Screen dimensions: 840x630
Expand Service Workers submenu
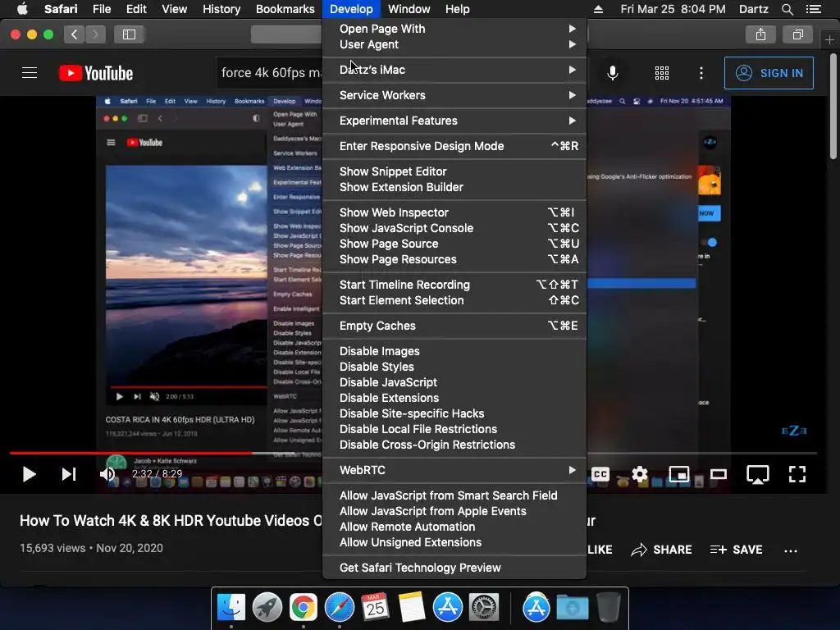[454, 95]
